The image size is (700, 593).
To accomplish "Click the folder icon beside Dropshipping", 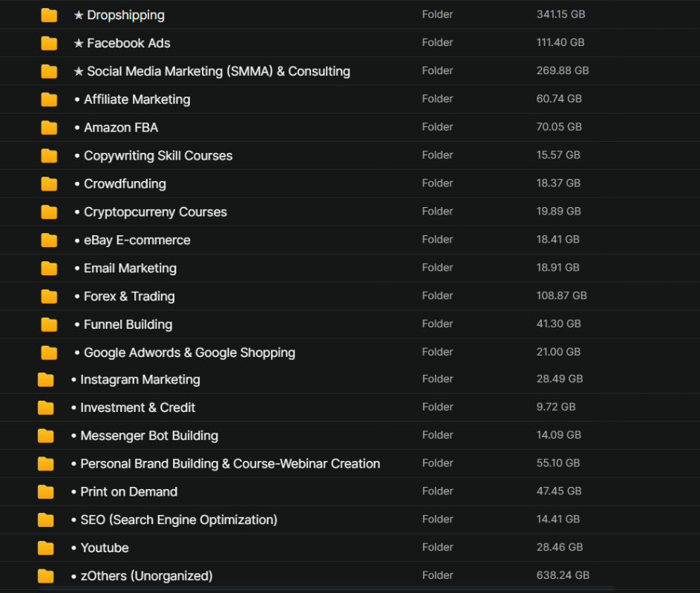I will (49, 16).
